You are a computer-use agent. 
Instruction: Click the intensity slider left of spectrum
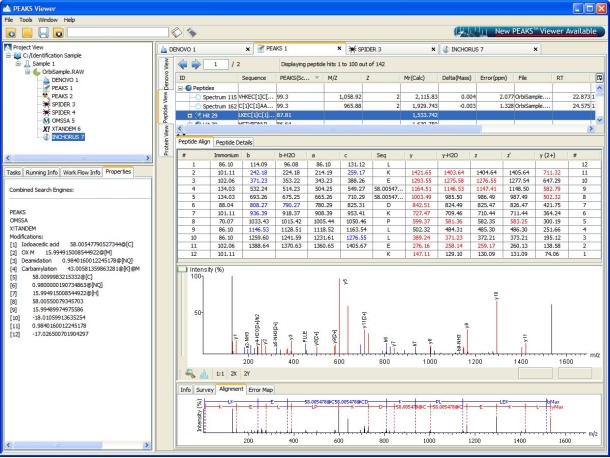(x=182, y=270)
